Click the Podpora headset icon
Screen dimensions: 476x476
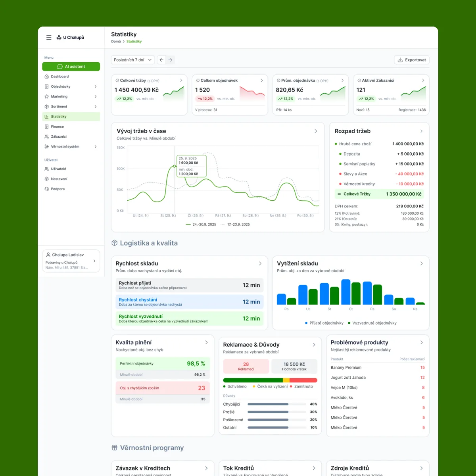(47, 189)
